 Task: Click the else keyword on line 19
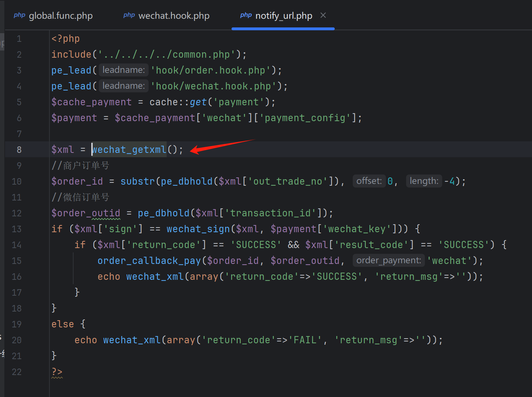click(62, 324)
